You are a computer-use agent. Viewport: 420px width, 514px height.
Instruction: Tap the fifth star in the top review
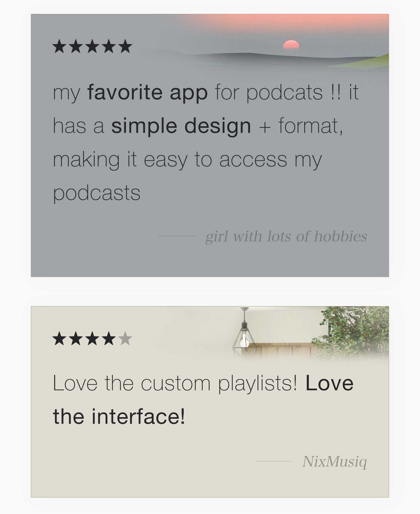click(x=125, y=46)
